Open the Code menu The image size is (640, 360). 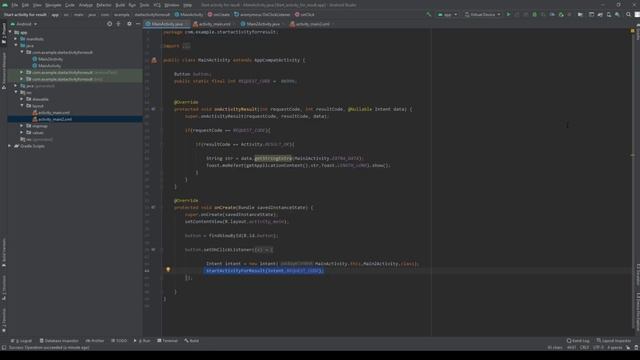pyautogui.click(x=70, y=5)
